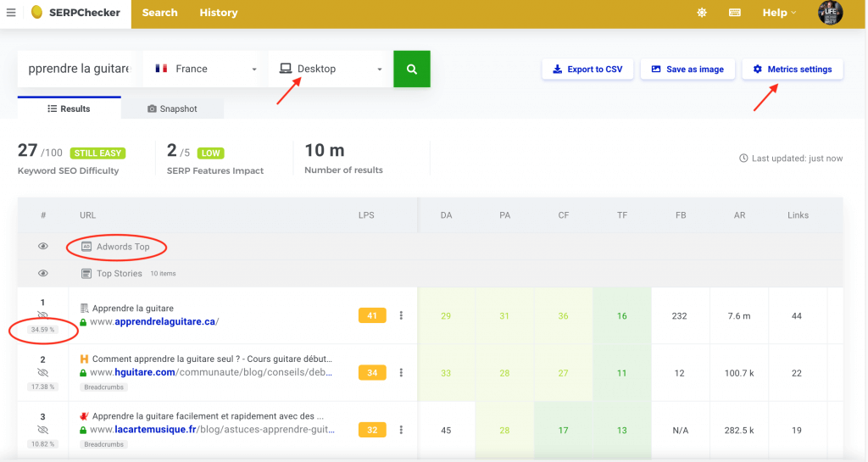Click the SERPChecker logo
This screenshot has width=868, height=462.
75,12
